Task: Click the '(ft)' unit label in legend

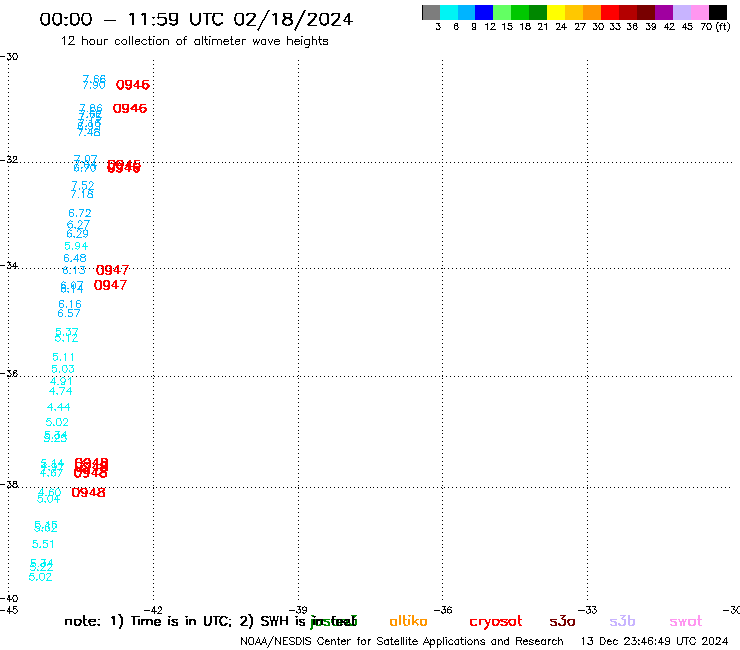Action: [x=723, y=26]
